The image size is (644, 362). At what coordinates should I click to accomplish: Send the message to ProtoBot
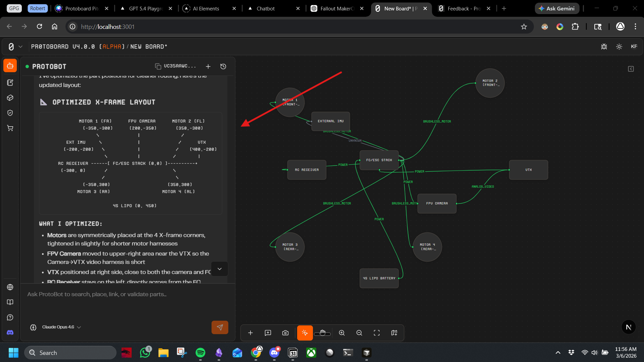(220, 327)
